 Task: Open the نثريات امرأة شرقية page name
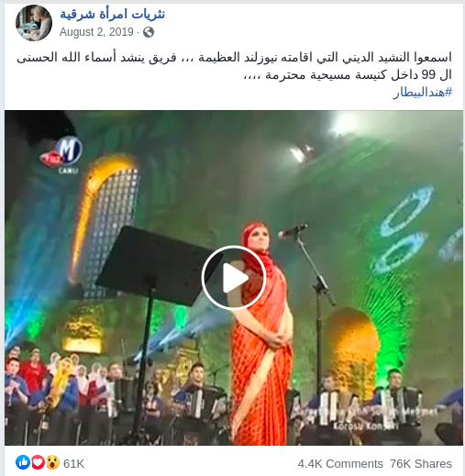tap(112, 14)
